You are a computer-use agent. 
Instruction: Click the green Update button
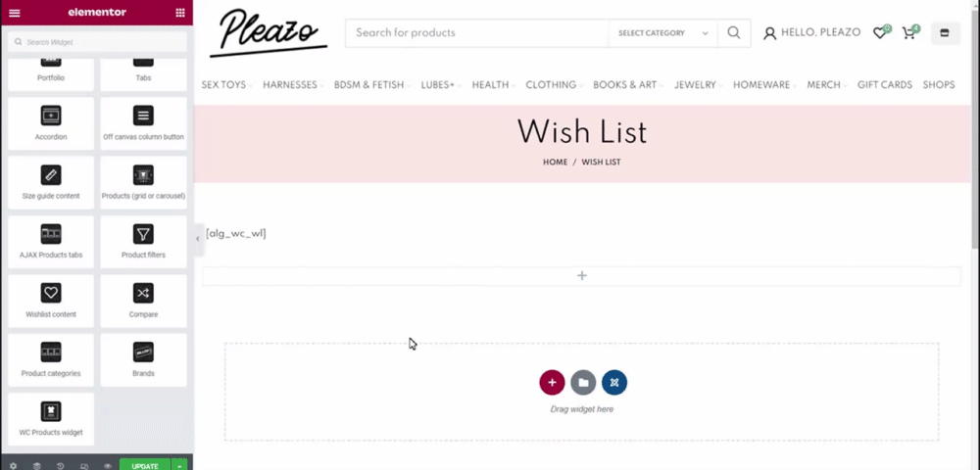(x=144, y=466)
